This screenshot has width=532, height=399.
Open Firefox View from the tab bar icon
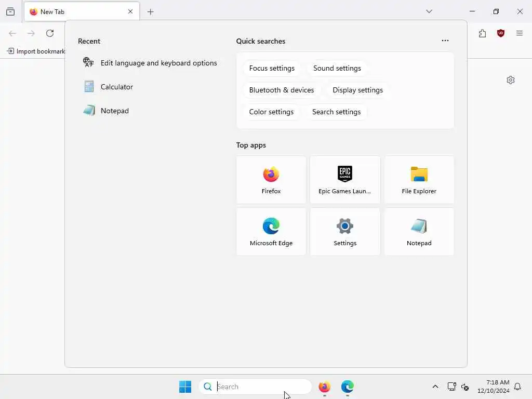point(10,11)
